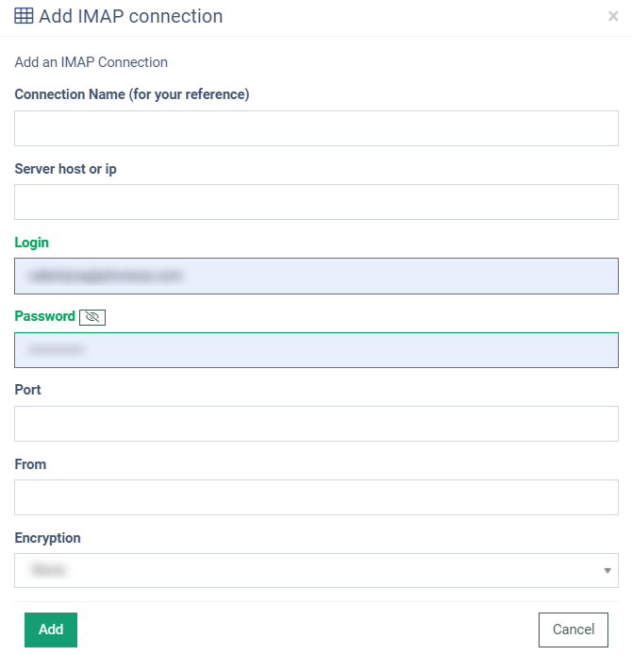This screenshot has width=632, height=672.
Task: Open the Encryption dropdown
Action: (316, 570)
